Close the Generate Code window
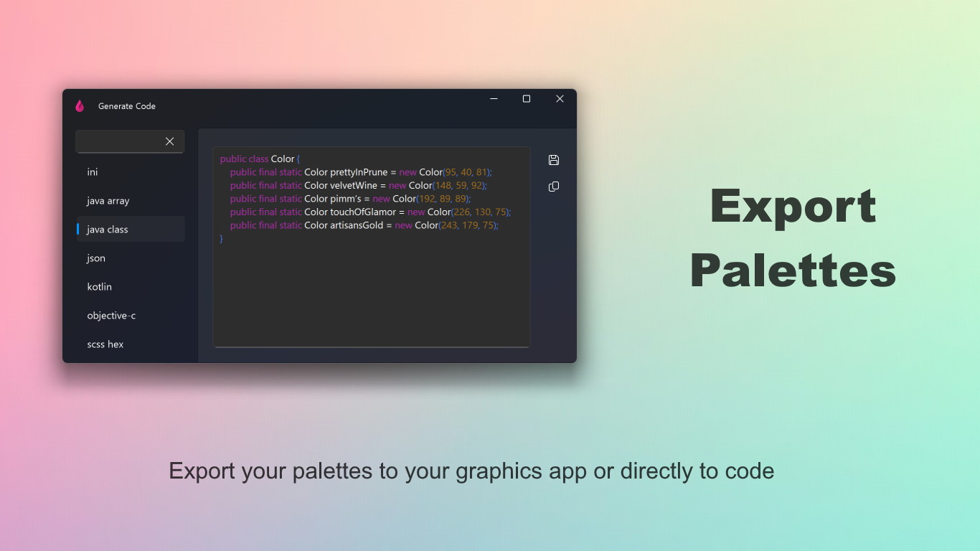The image size is (980, 551). point(560,99)
